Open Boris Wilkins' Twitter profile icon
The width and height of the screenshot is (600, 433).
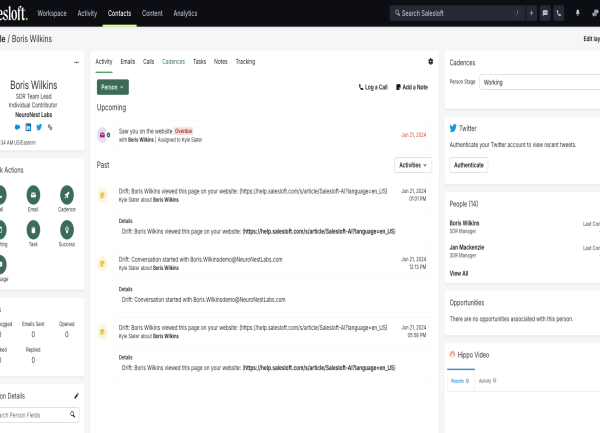tap(39, 127)
